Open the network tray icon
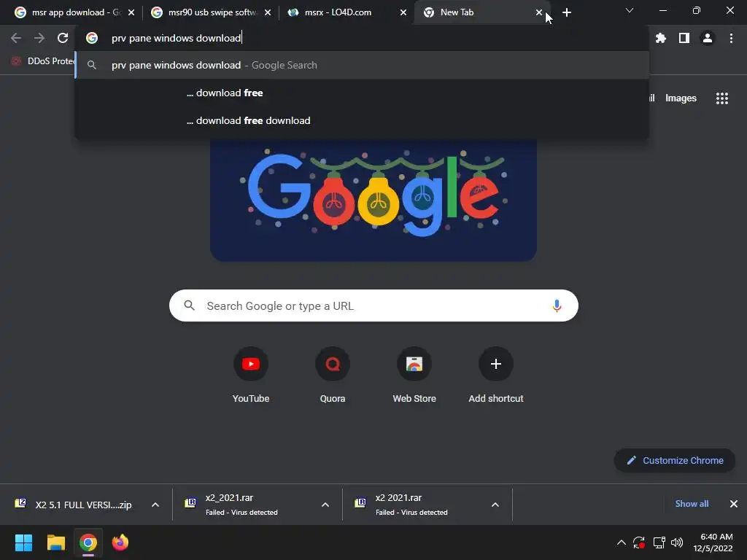This screenshot has width=747, height=560. (x=659, y=542)
